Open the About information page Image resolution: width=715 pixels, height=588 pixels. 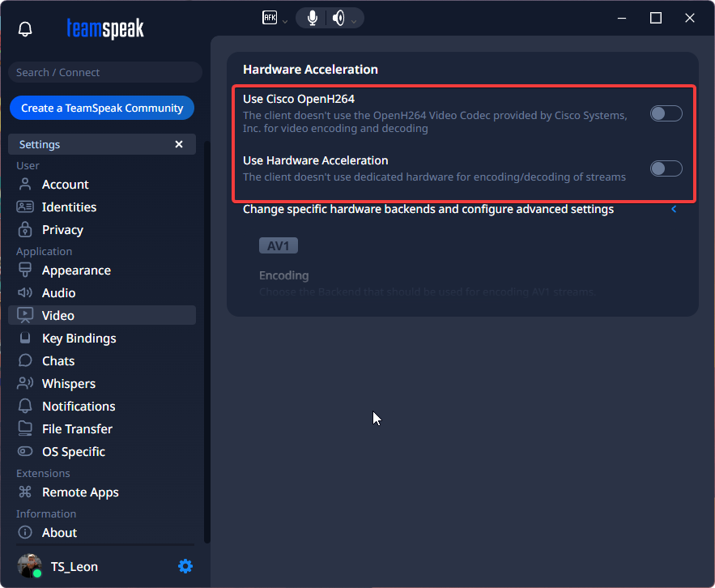click(x=59, y=533)
